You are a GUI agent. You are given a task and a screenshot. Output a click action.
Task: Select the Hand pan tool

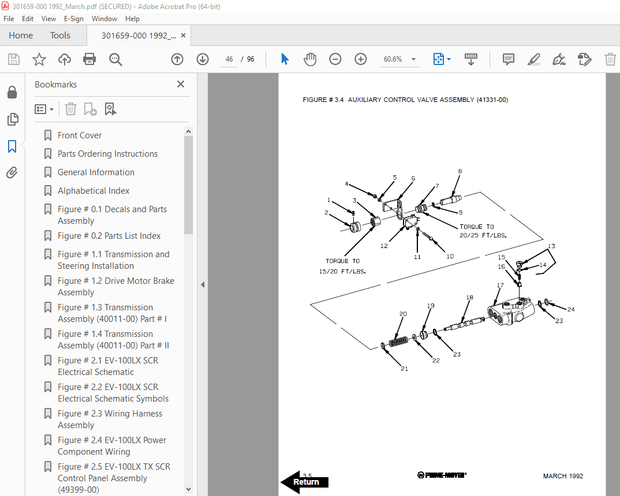point(310,60)
